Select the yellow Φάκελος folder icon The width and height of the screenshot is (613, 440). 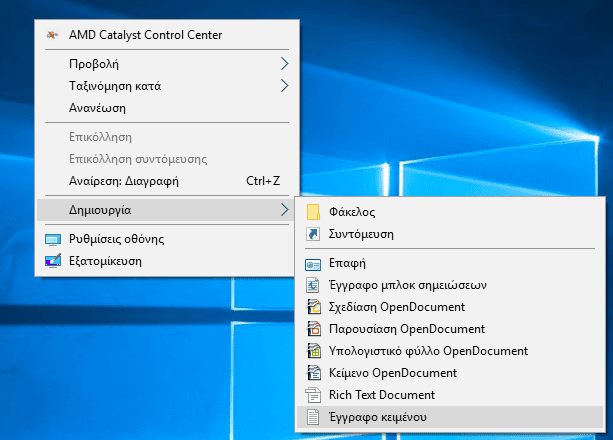[313, 212]
